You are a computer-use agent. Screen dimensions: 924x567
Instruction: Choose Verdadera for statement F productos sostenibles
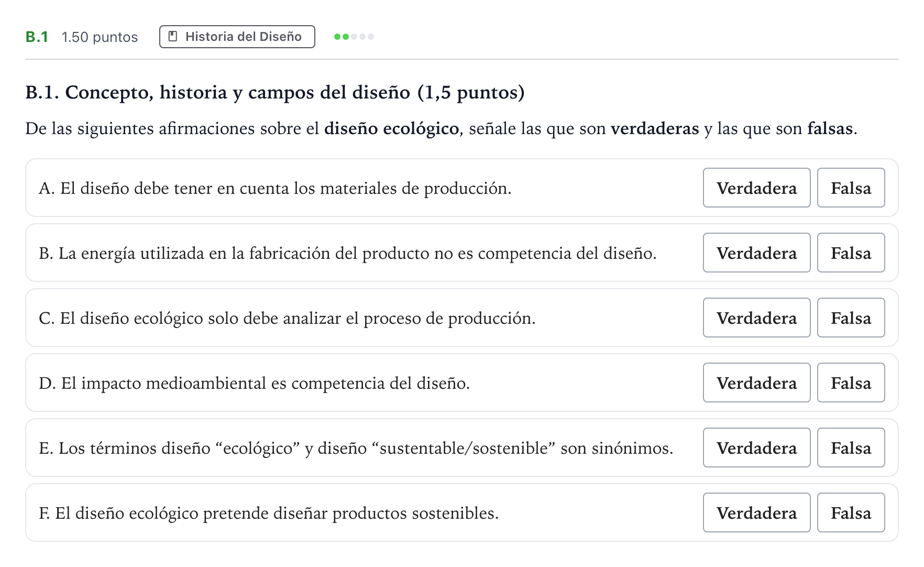[x=756, y=513]
